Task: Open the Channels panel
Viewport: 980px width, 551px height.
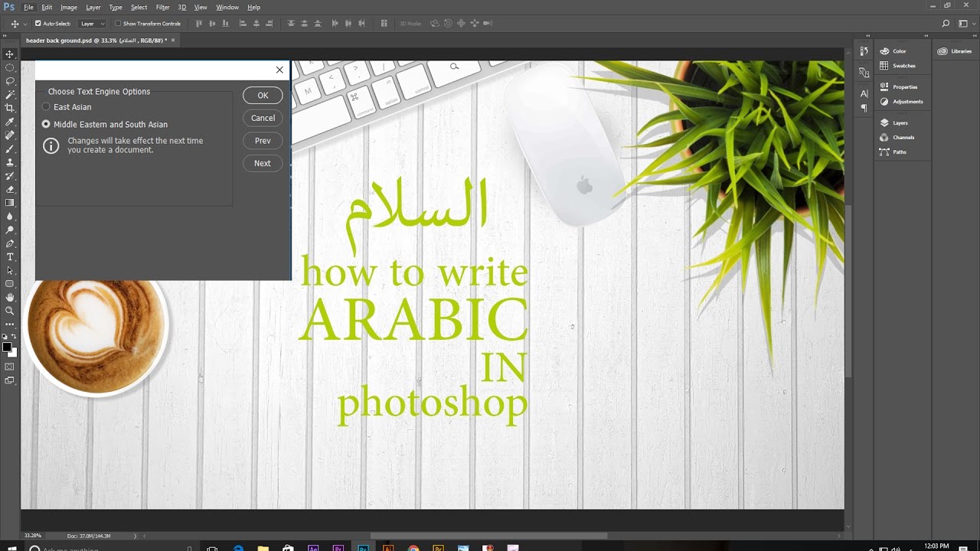Action: pos(898,137)
